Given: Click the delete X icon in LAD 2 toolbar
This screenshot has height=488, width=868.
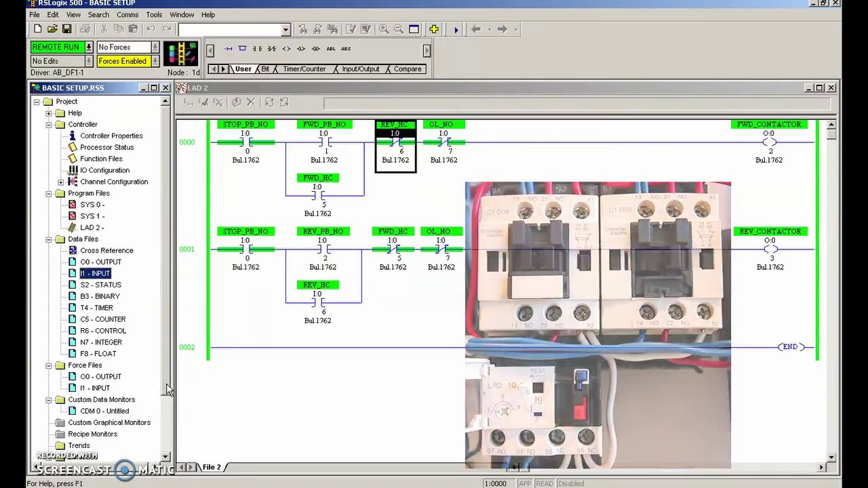Looking at the screenshot, I should point(250,102).
